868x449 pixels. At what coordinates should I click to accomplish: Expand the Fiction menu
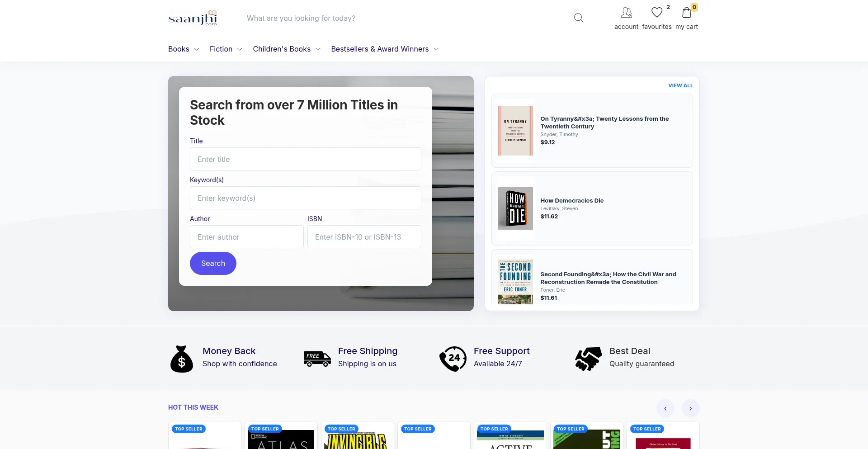click(226, 49)
